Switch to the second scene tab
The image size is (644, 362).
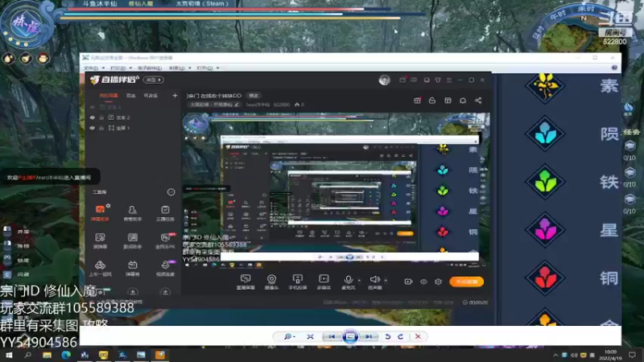(x=130, y=96)
